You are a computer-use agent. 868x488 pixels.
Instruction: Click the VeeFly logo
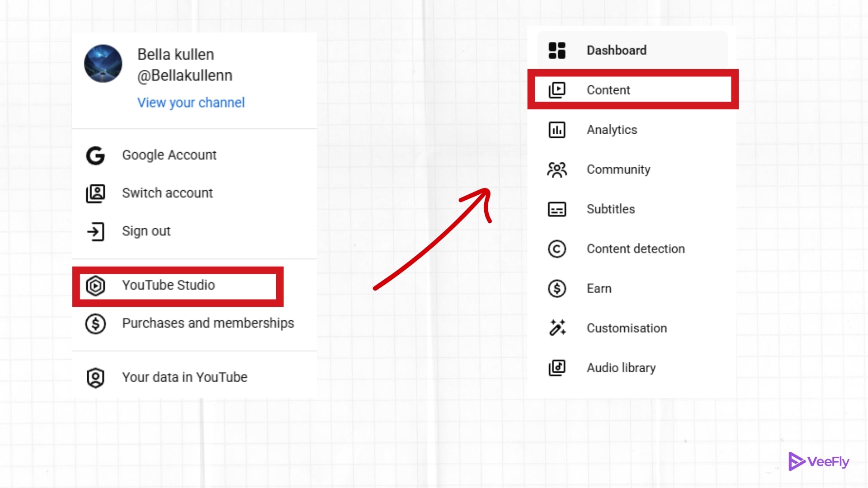[x=819, y=462]
